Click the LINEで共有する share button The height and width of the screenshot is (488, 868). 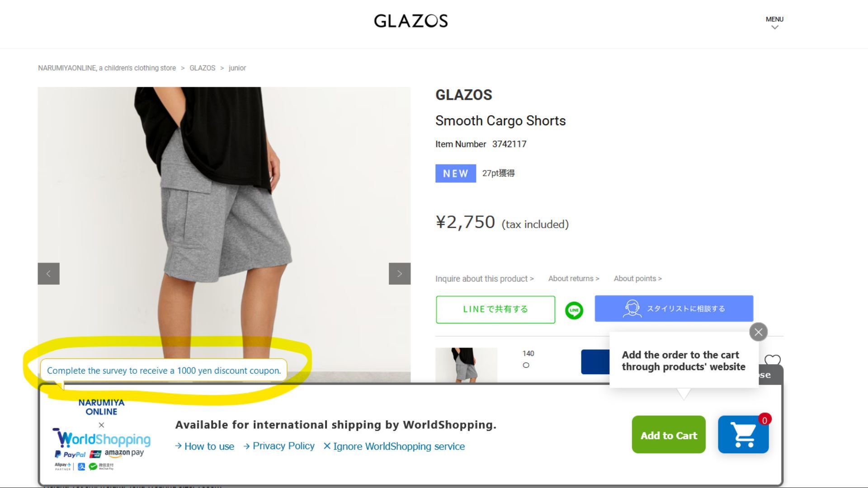coord(495,310)
